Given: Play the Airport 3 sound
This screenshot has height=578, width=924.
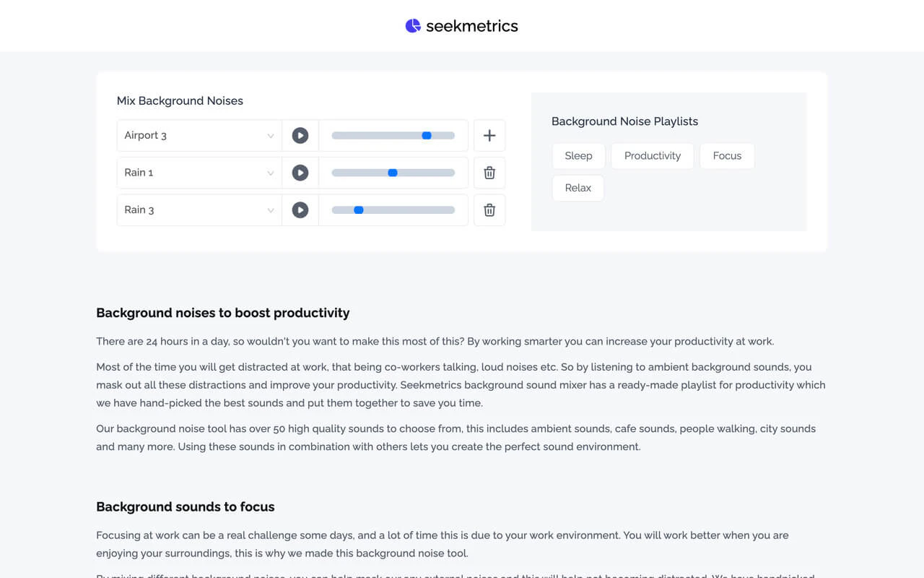Looking at the screenshot, I should tap(300, 135).
